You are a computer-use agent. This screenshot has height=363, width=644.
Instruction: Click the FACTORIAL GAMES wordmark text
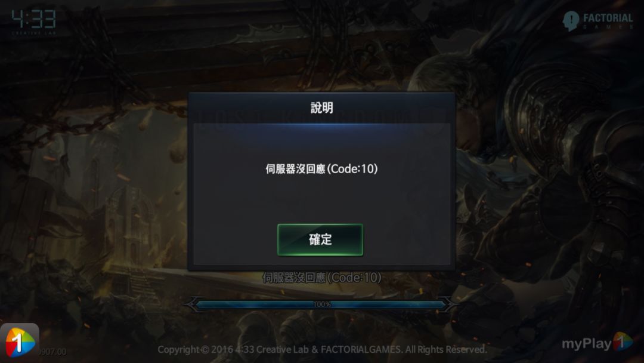pos(608,21)
